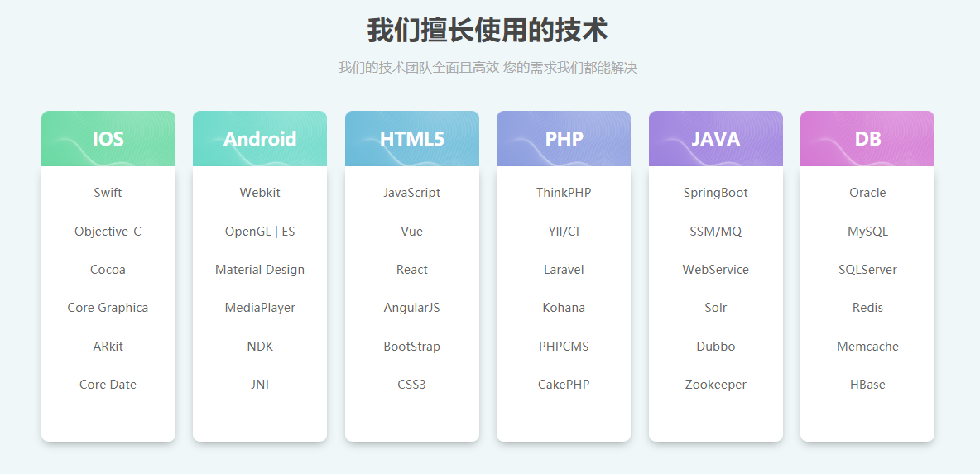
Task: Click ThinkPHP entry
Action: pos(564,193)
